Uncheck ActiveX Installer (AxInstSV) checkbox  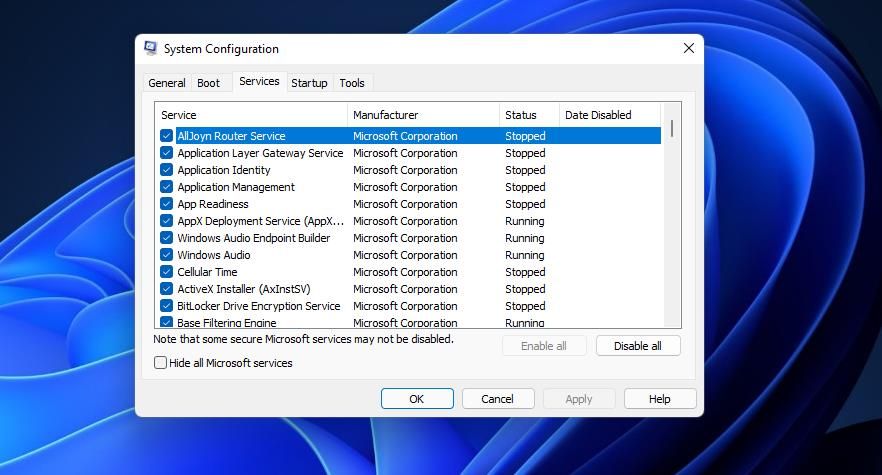166,289
